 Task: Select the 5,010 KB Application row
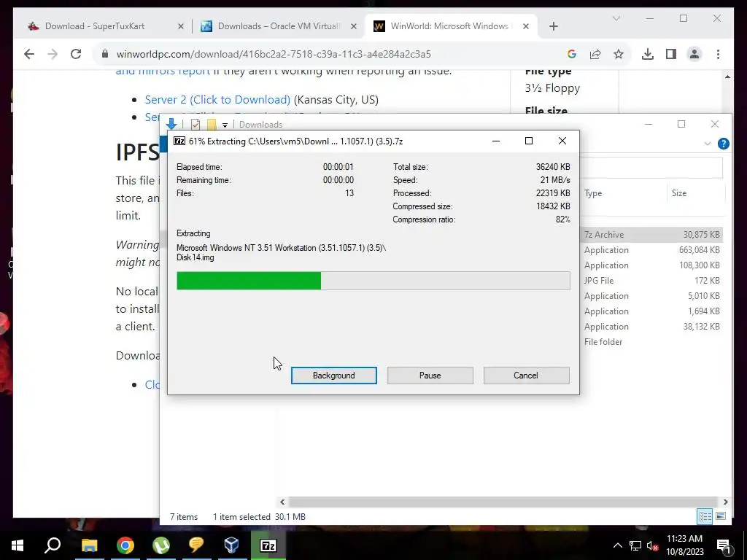tap(651, 296)
